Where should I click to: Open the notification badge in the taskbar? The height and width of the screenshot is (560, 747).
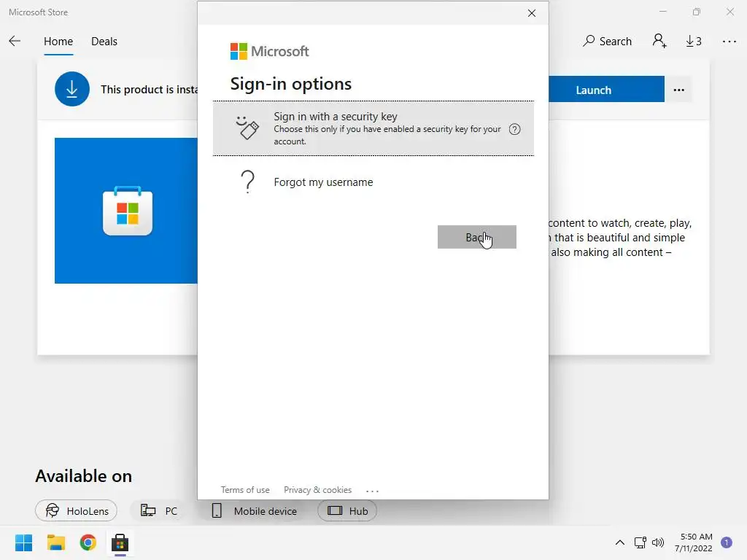click(x=727, y=542)
